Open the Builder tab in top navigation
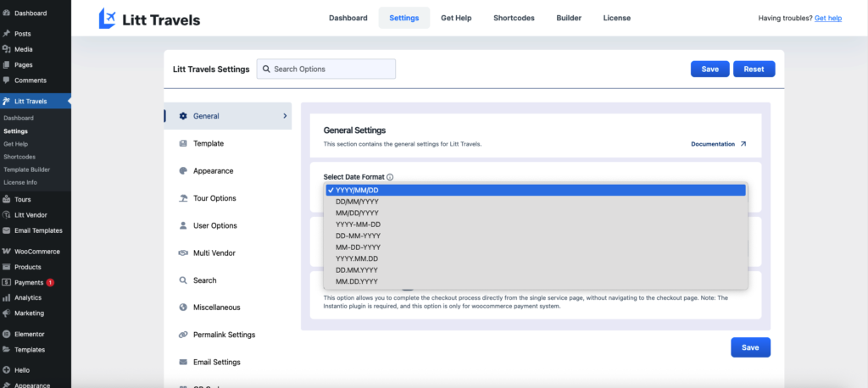The height and width of the screenshot is (388, 868). [569, 18]
